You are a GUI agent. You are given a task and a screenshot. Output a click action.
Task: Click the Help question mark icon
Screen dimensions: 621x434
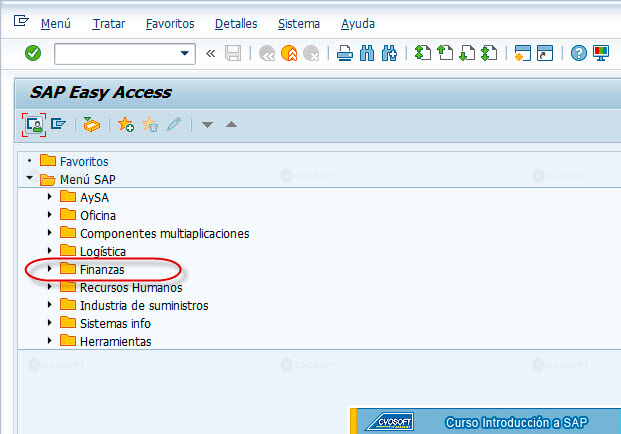click(x=579, y=53)
